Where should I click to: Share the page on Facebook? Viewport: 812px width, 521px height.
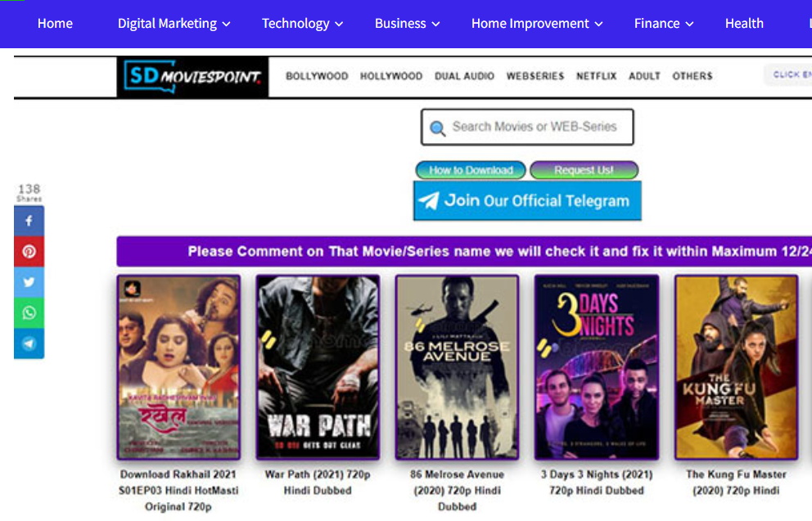point(29,221)
